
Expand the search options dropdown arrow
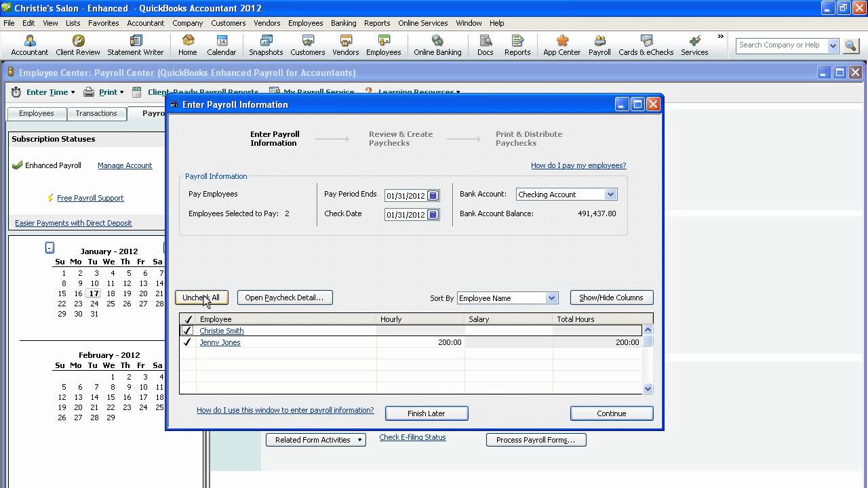tap(833, 45)
